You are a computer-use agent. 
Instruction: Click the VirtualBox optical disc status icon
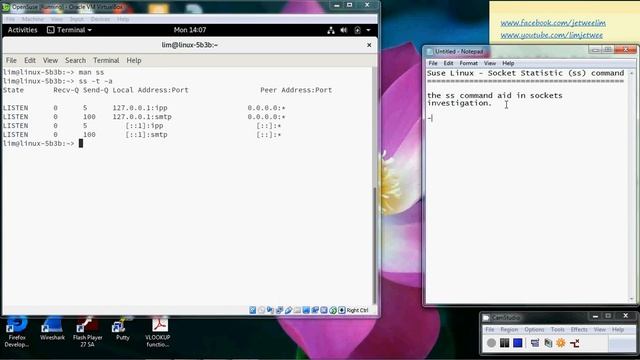262,310
